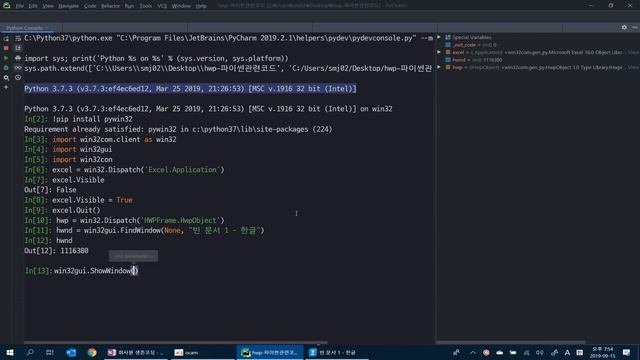Click highlighted Python 3.7.3 version line
The width and height of the screenshot is (640, 360).
pos(190,89)
